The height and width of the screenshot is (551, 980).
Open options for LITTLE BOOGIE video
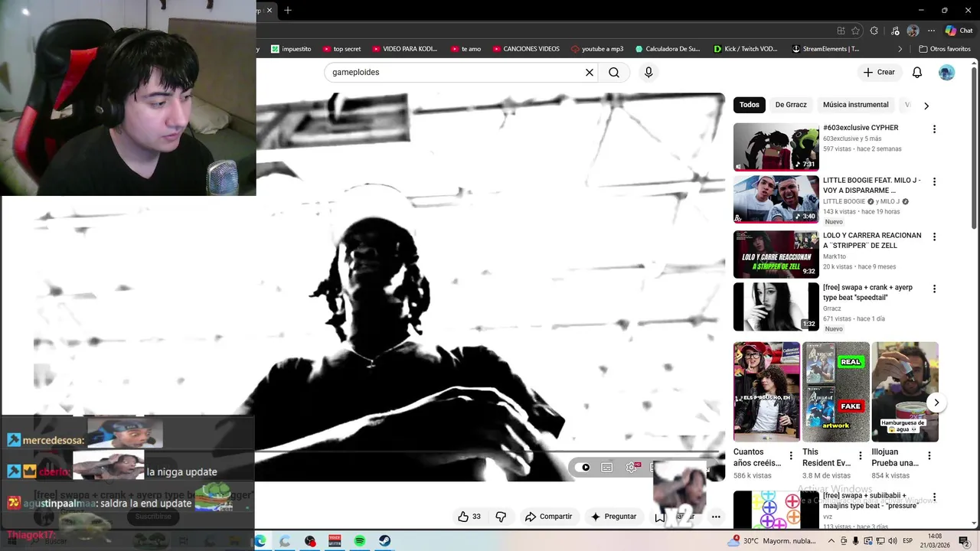(934, 182)
